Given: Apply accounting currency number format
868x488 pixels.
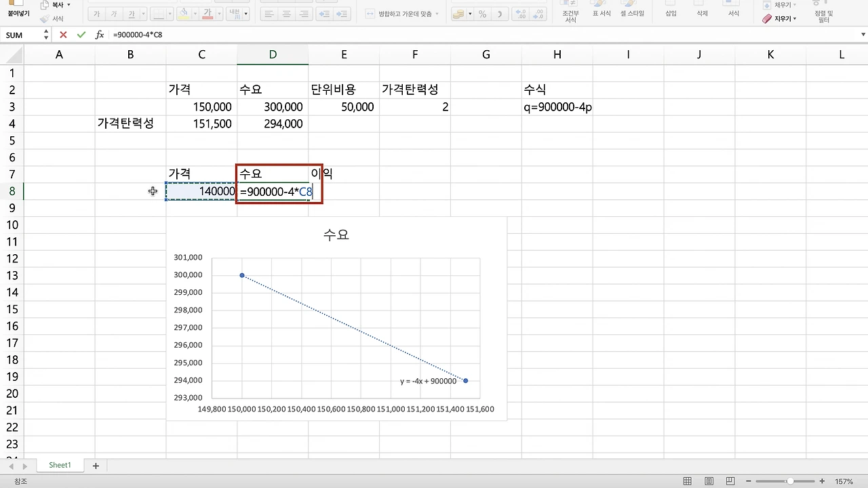Looking at the screenshot, I should [x=458, y=14].
